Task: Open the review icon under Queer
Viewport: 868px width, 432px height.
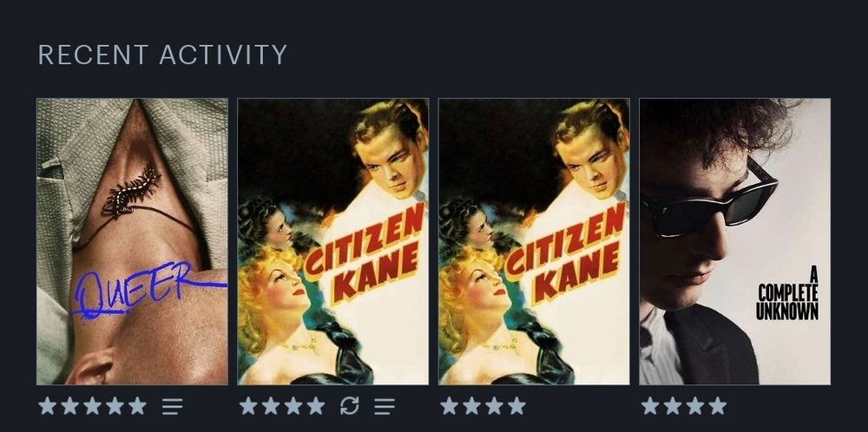Action: pos(172,407)
